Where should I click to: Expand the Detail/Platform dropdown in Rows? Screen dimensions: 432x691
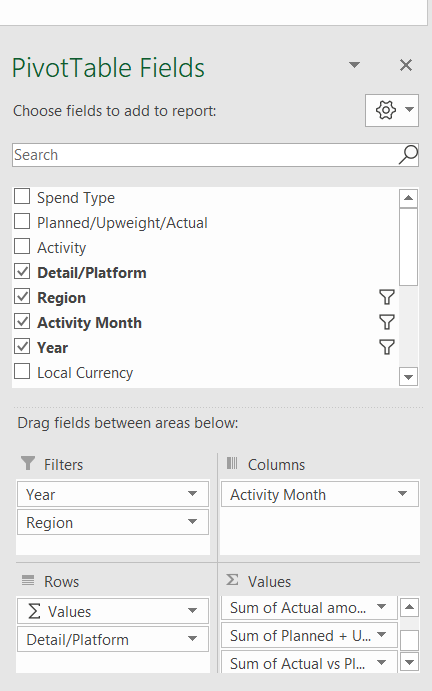click(x=192, y=639)
